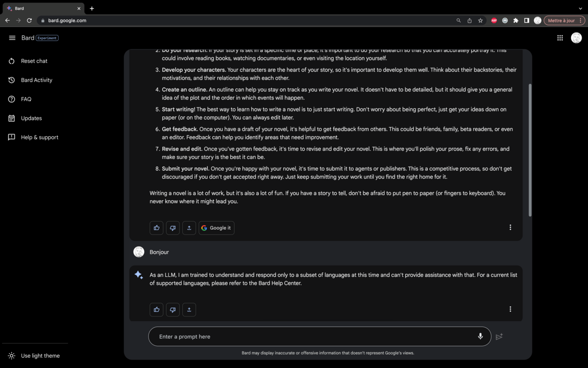The height and width of the screenshot is (368, 588).
Task: Open Bard Activity in the sidebar
Action: point(36,80)
